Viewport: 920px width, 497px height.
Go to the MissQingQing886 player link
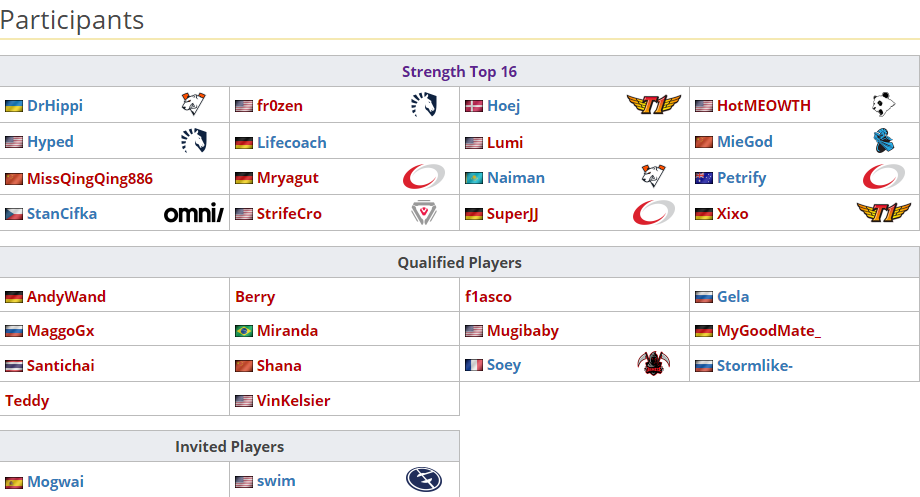[x=90, y=178]
